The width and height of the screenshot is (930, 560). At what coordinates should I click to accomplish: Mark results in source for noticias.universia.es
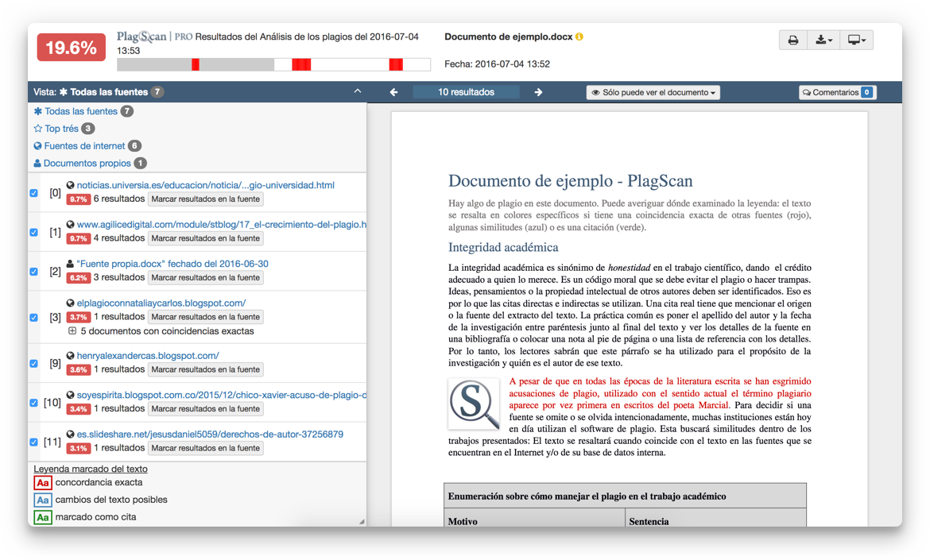[x=205, y=199]
